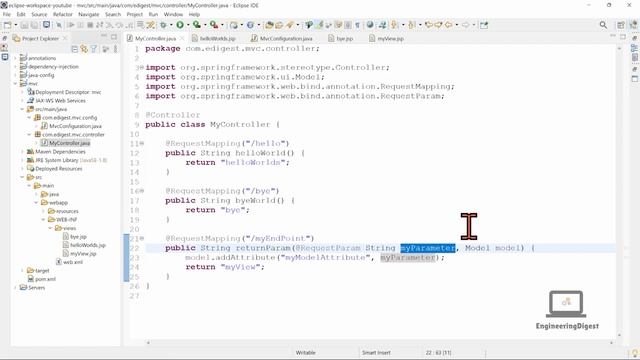Click the Writable status bar field

point(305,353)
